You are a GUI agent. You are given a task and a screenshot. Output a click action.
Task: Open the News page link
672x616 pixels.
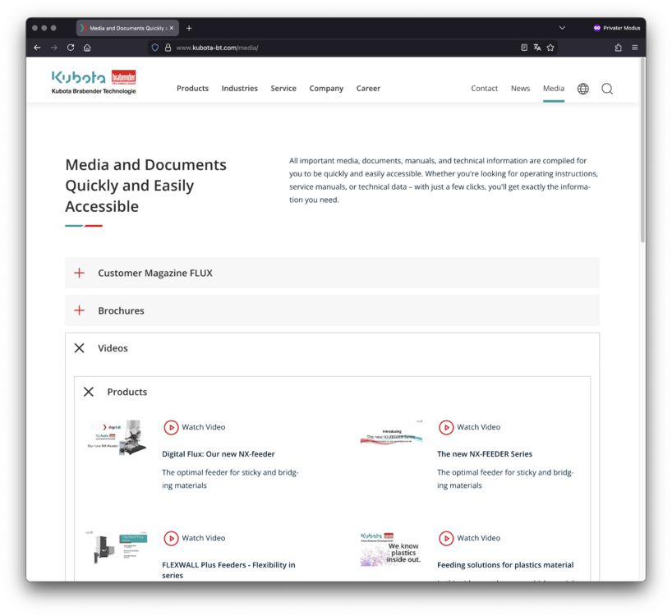pyautogui.click(x=520, y=89)
